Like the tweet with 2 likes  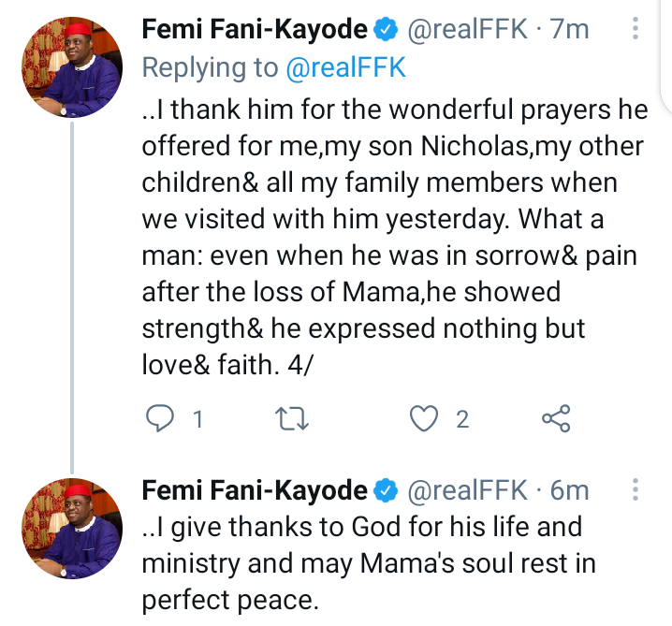point(424,418)
